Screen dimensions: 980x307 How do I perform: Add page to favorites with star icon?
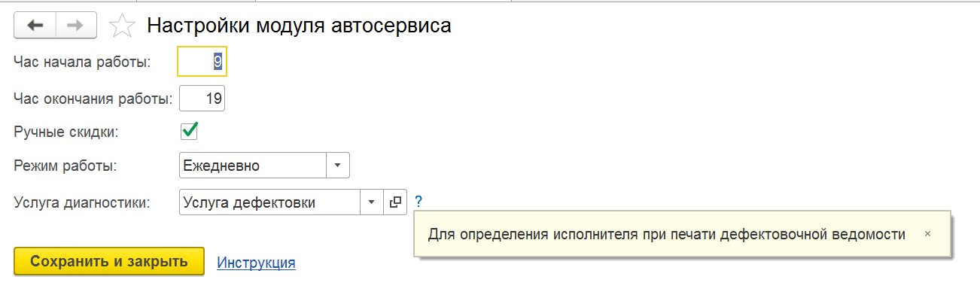pyautogui.click(x=121, y=26)
